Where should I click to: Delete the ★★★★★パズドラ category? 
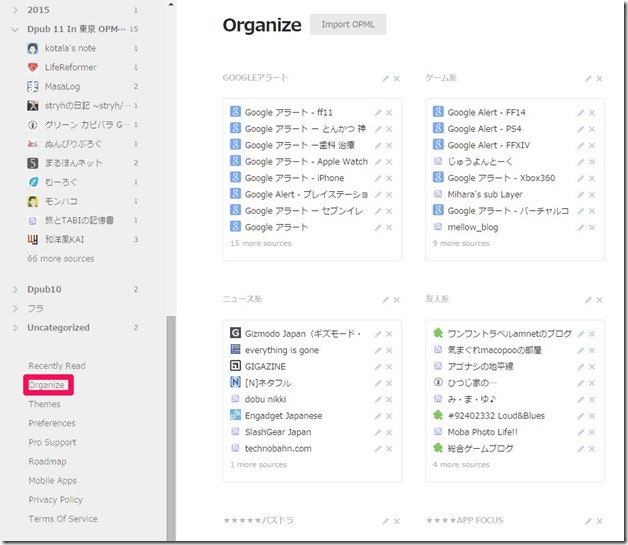click(x=397, y=521)
